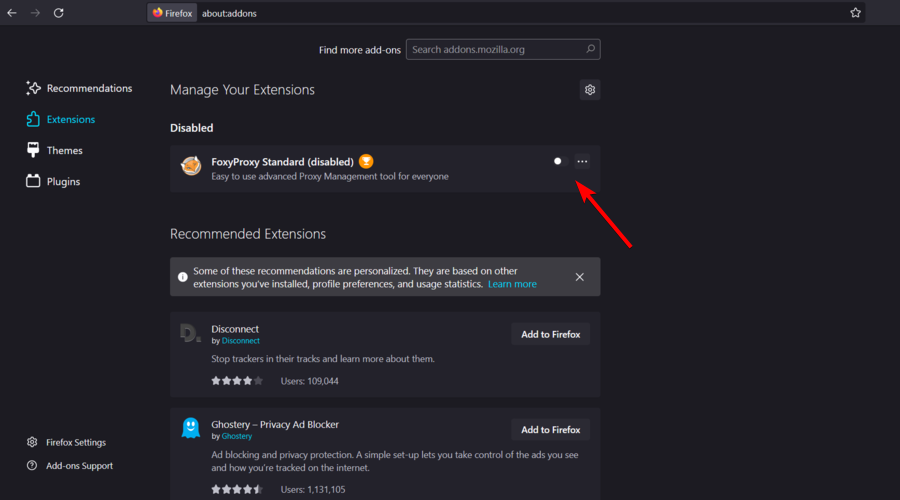Click the Extensions puzzle piece icon
This screenshot has width=900, height=500.
33,119
